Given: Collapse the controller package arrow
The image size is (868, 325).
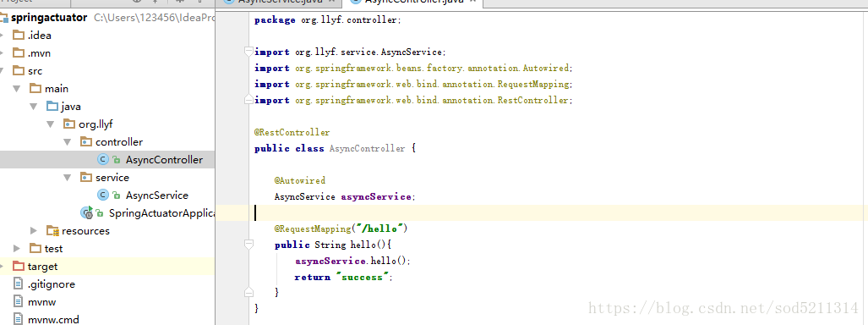Looking at the screenshot, I should click(68, 142).
